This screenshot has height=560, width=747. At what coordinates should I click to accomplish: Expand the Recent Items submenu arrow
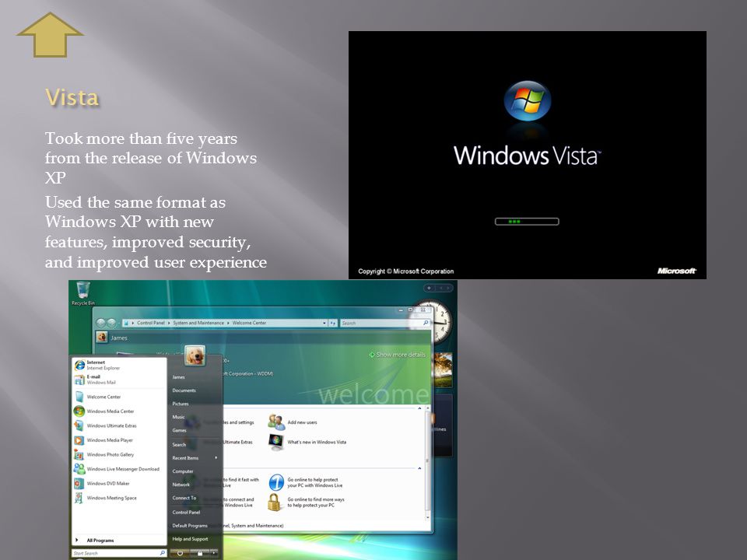pos(216,457)
